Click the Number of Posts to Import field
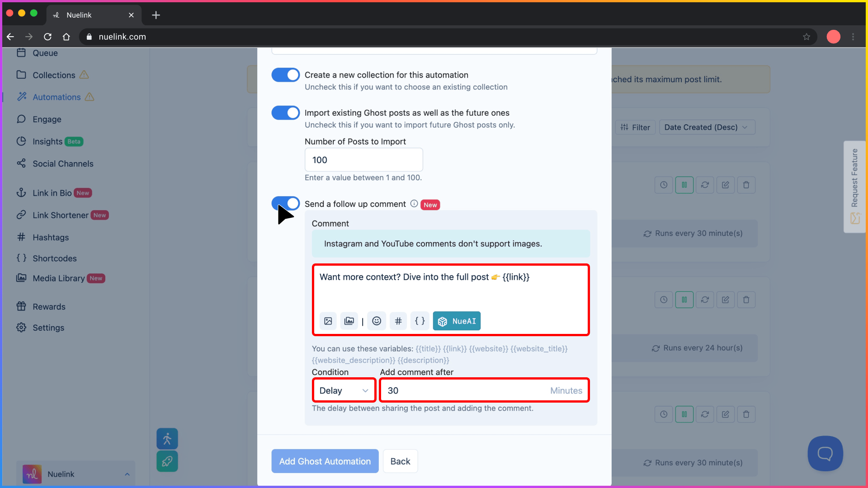This screenshot has width=868, height=488. point(364,160)
